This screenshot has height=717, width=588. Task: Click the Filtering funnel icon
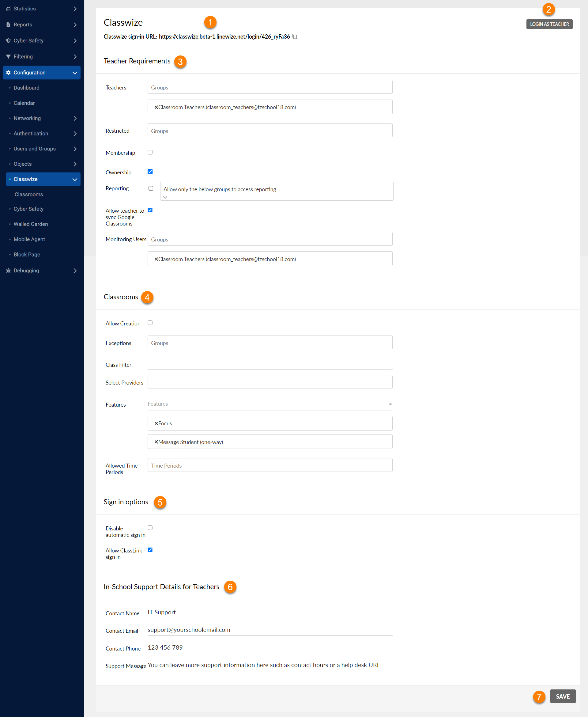tap(9, 57)
